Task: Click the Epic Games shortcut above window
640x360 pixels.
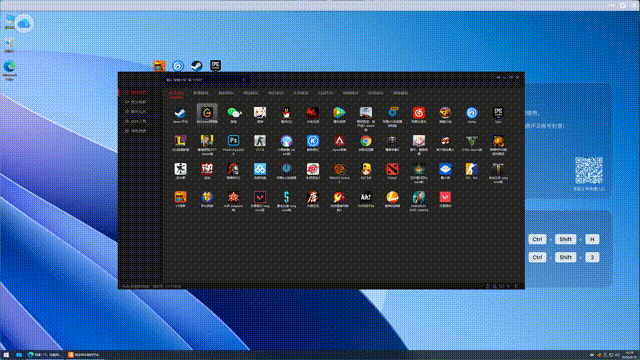Action: point(216,65)
